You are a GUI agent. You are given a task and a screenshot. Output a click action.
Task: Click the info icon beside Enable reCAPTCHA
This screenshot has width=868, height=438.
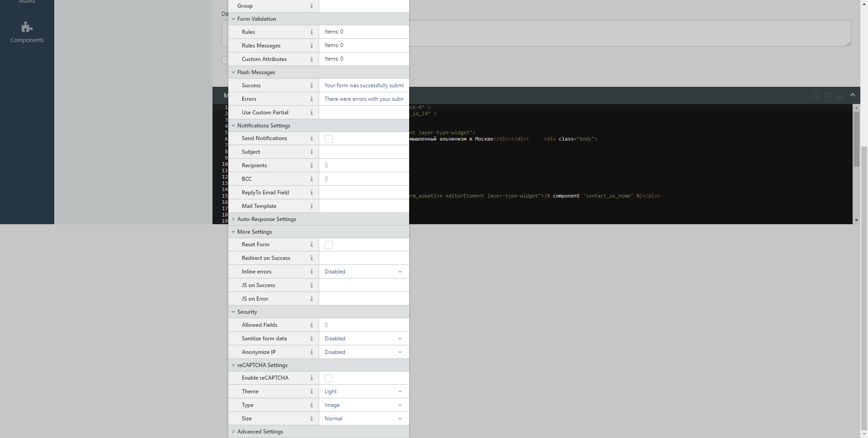point(311,378)
